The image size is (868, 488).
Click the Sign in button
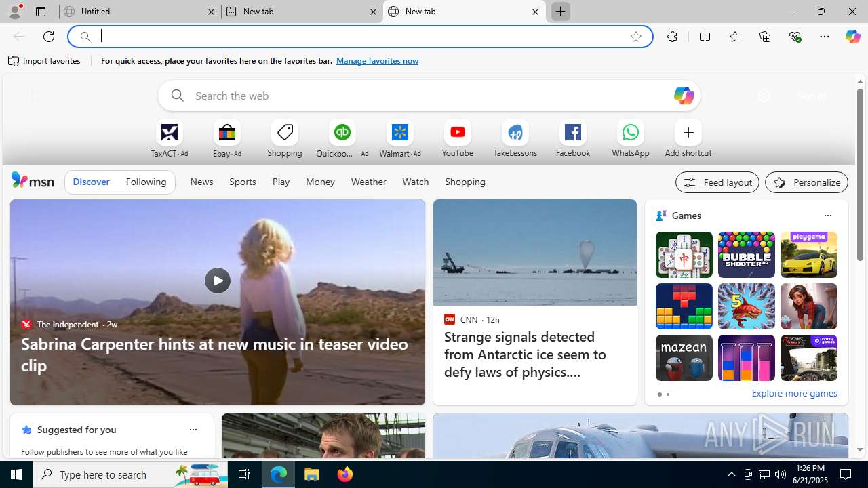click(811, 96)
